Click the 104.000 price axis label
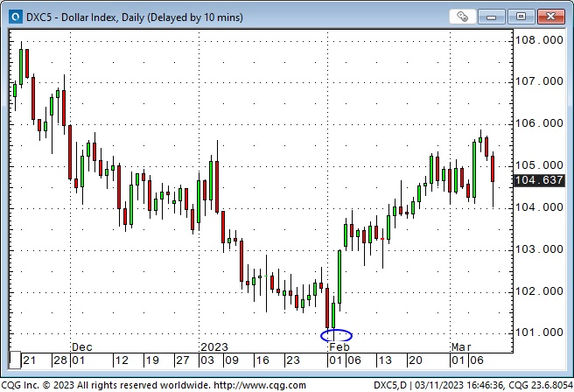The image size is (574, 392). click(x=539, y=207)
